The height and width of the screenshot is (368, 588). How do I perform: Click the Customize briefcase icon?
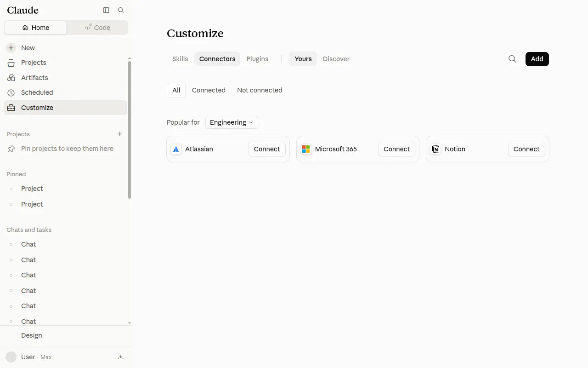pyautogui.click(x=11, y=108)
